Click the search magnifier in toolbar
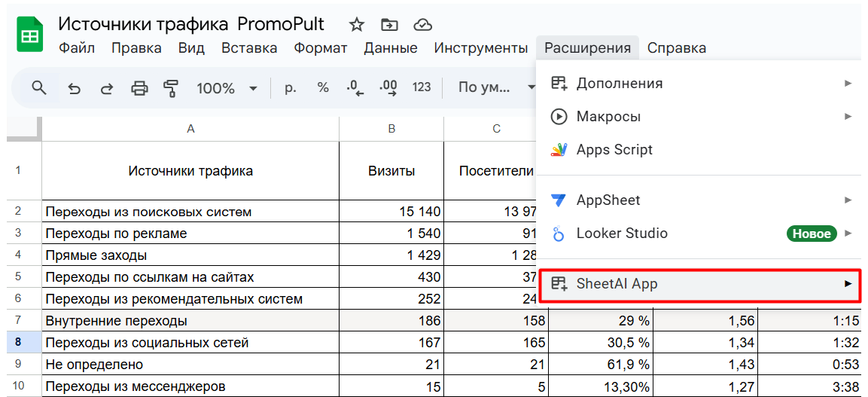The width and height of the screenshot is (868, 397). point(39,88)
